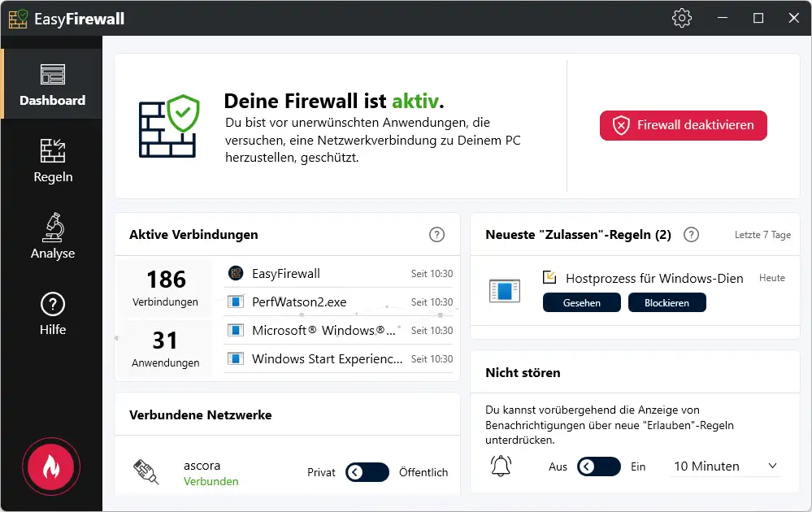Click the firewall shield graphic in status banner

point(168,126)
